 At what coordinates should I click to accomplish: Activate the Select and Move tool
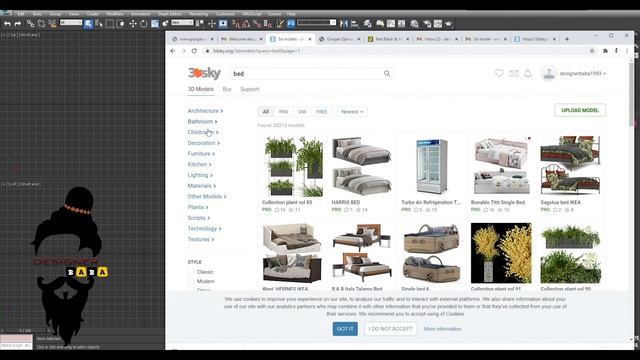(133, 24)
